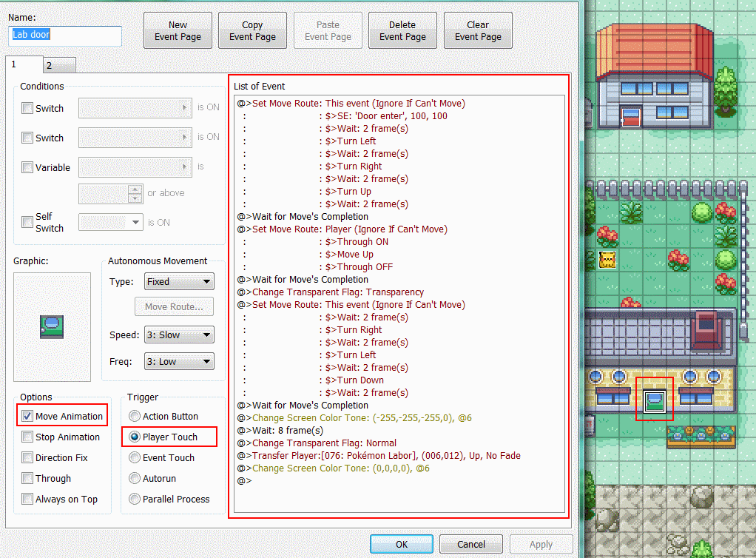Click the Paste Event Page button
Screen dimensions: 756x558
tap(328, 30)
